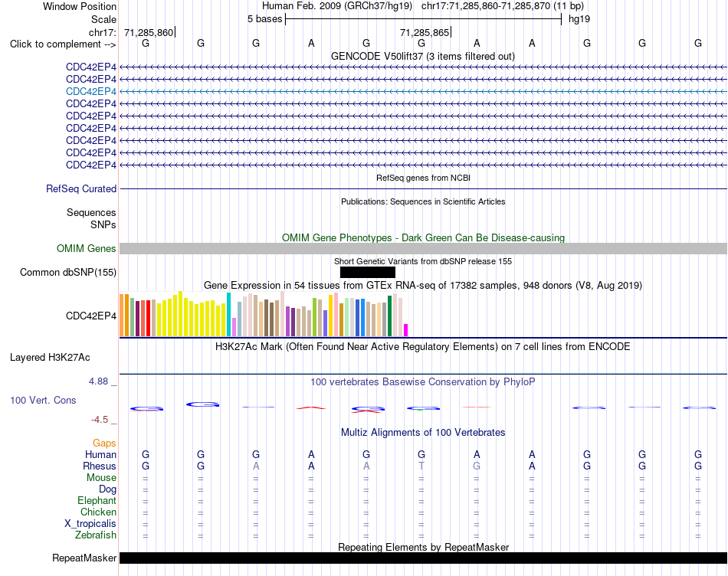Open 'Publications: Sequences in Scientific Articles' title
The image size is (728, 576).
click(423, 201)
